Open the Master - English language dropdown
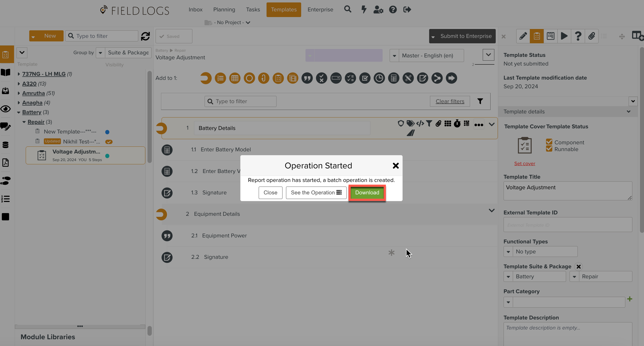 point(427,56)
